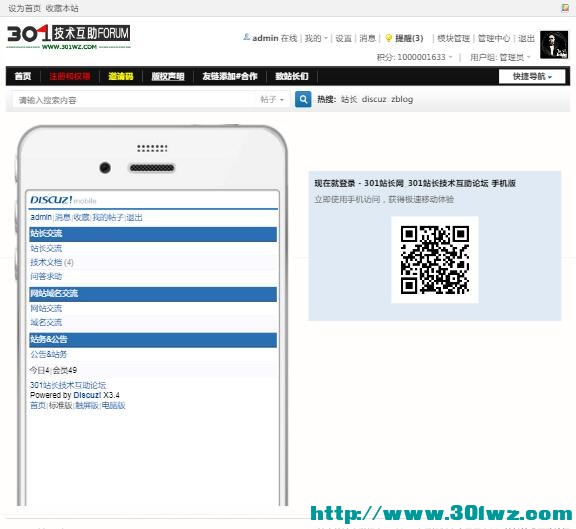Open the yellow 邀请码 nav item
The height and width of the screenshot is (529, 576).
(x=120, y=76)
